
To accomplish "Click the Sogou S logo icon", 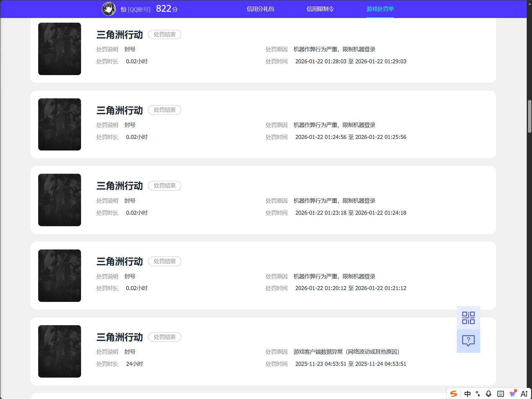I will [454, 394].
